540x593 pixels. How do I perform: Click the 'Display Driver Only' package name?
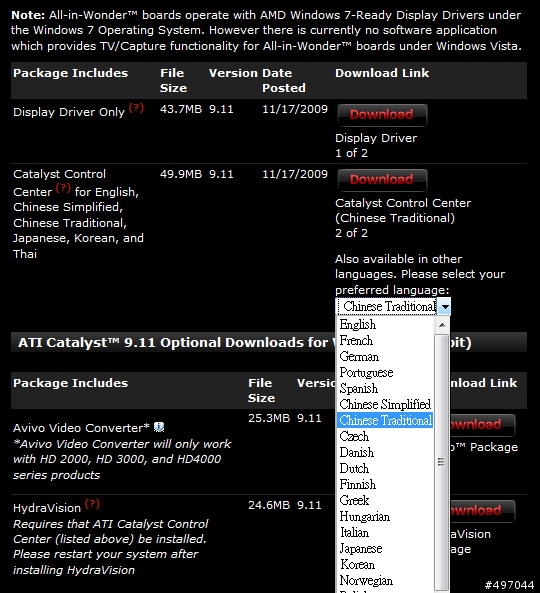point(69,112)
